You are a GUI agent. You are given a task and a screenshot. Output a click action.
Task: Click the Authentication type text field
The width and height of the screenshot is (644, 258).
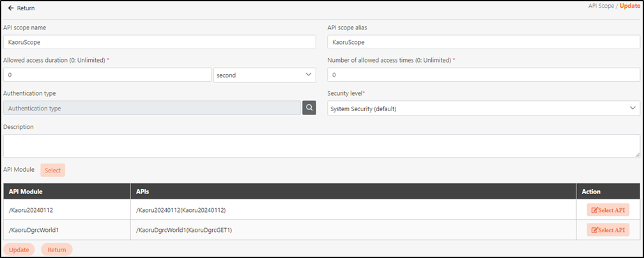152,108
